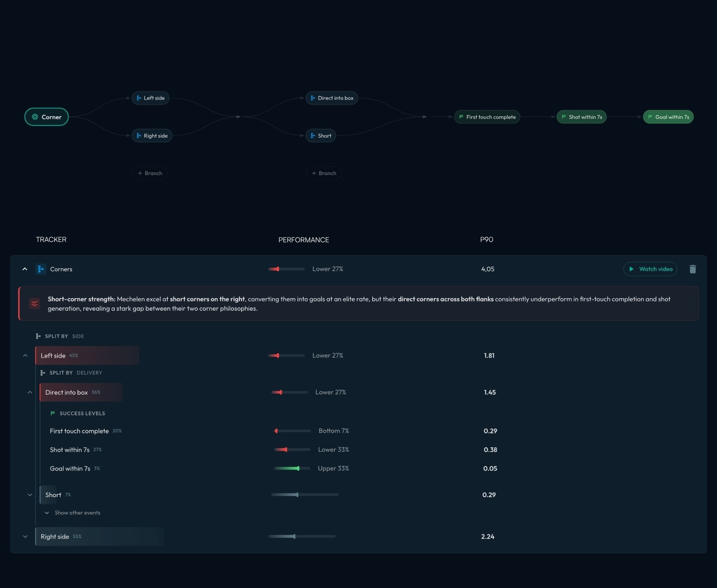Click the Corners P90 value 4,05

[x=488, y=269]
